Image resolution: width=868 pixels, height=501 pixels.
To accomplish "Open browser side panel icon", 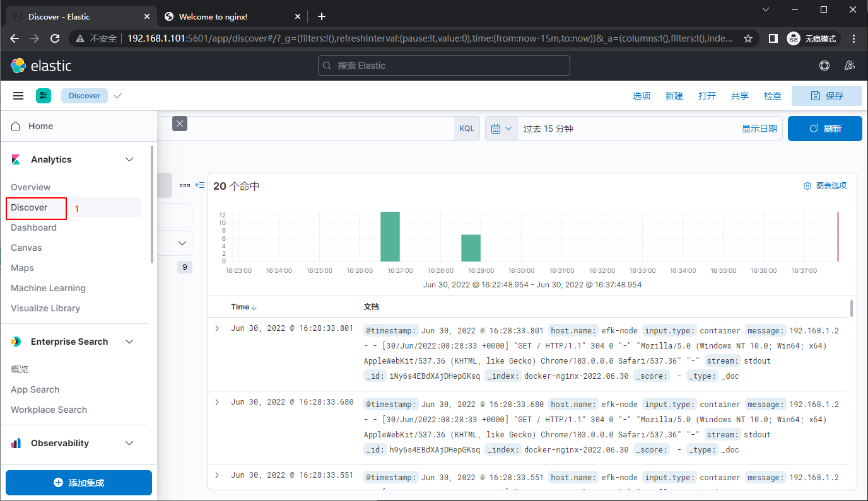I will coord(773,38).
